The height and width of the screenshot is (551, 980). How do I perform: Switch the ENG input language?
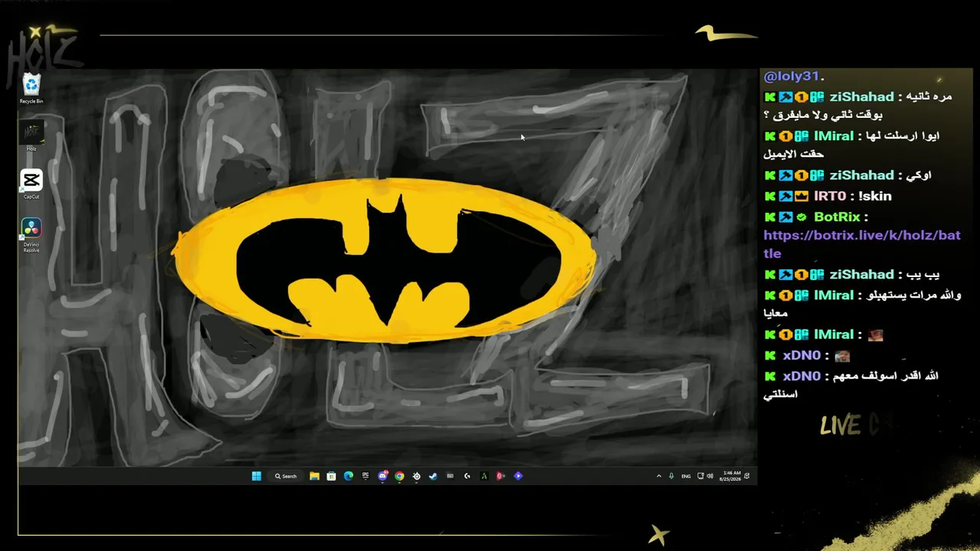pyautogui.click(x=686, y=476)
